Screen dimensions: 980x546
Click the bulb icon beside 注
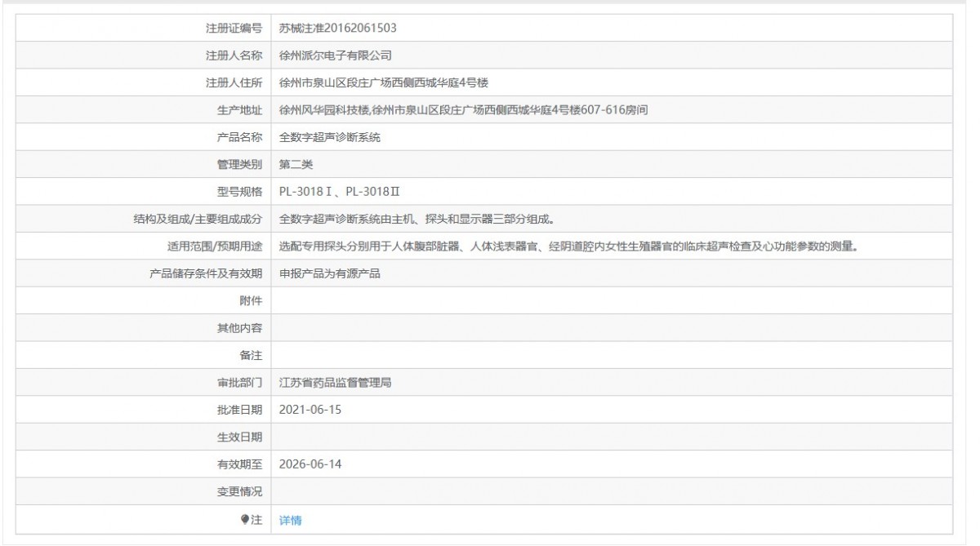pos(246,519)
